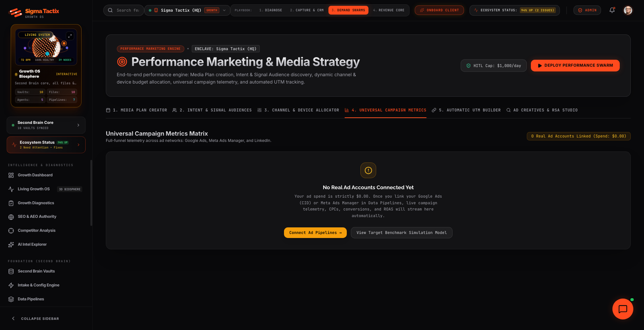Click the Vaults: 10 stat

coord(30,92)
